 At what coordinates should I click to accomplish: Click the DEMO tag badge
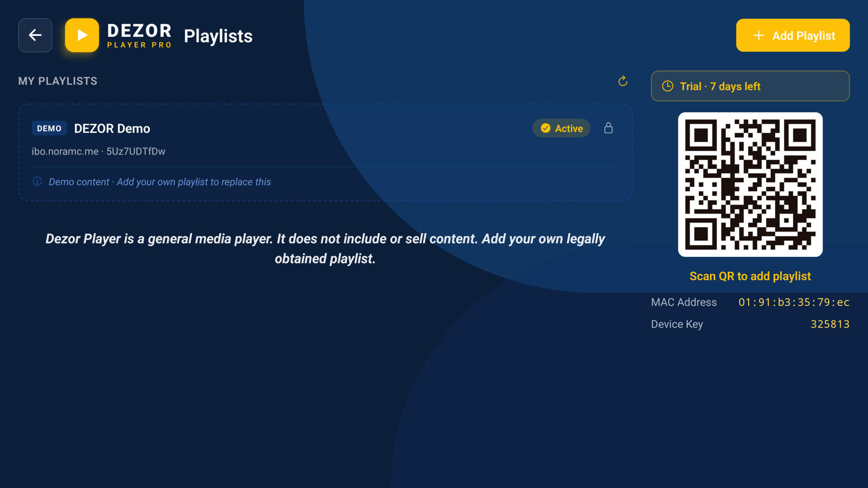pyautogui.click(x=49, y=129)
